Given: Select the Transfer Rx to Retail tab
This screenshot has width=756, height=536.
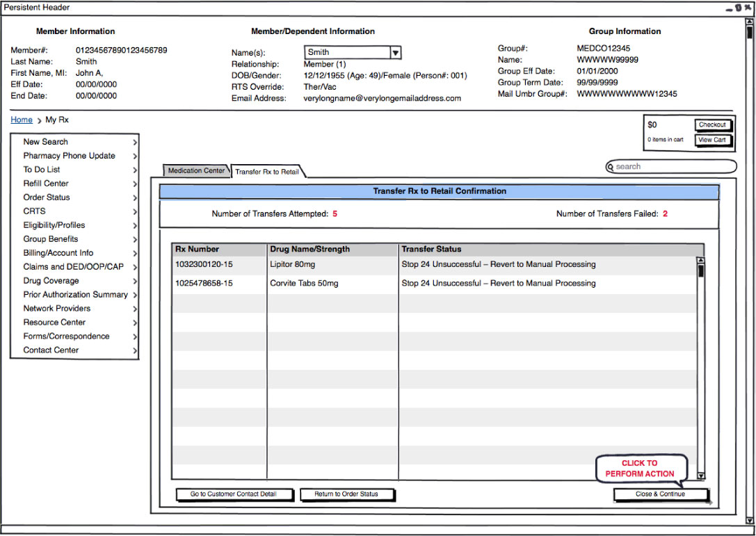Looking at the screenshot, I should point(267,172).
